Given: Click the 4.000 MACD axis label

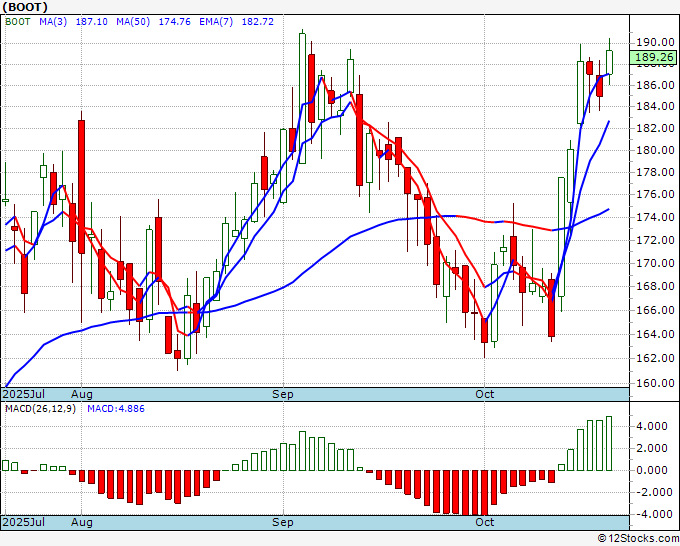Looking at the screenshot, I should [x=652, y=426].
